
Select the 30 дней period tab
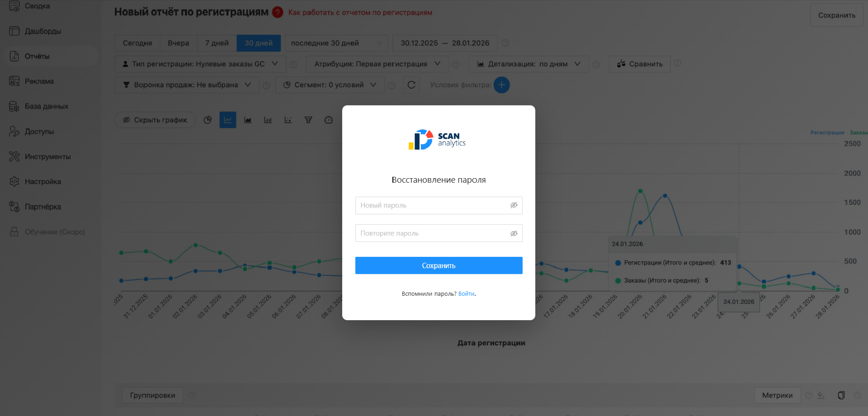pos(259,43)
